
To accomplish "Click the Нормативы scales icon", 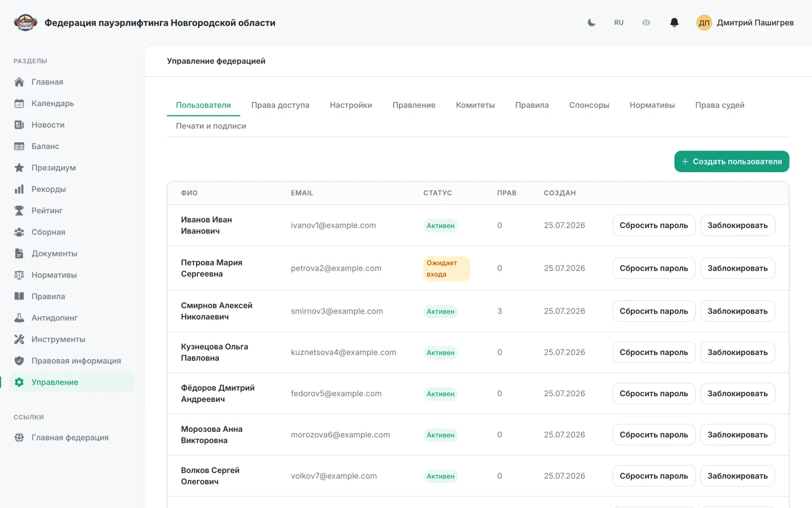I will point(19,275).
